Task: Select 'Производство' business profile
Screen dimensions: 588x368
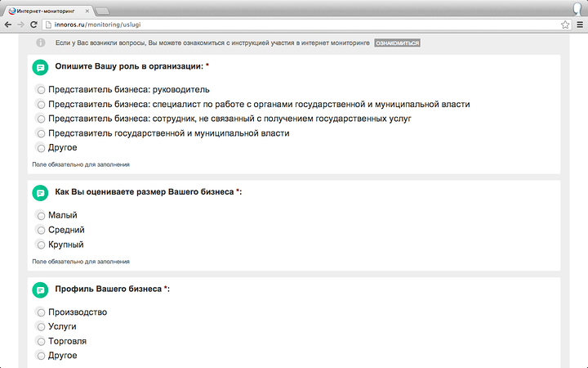Action: tap(41, 312)
